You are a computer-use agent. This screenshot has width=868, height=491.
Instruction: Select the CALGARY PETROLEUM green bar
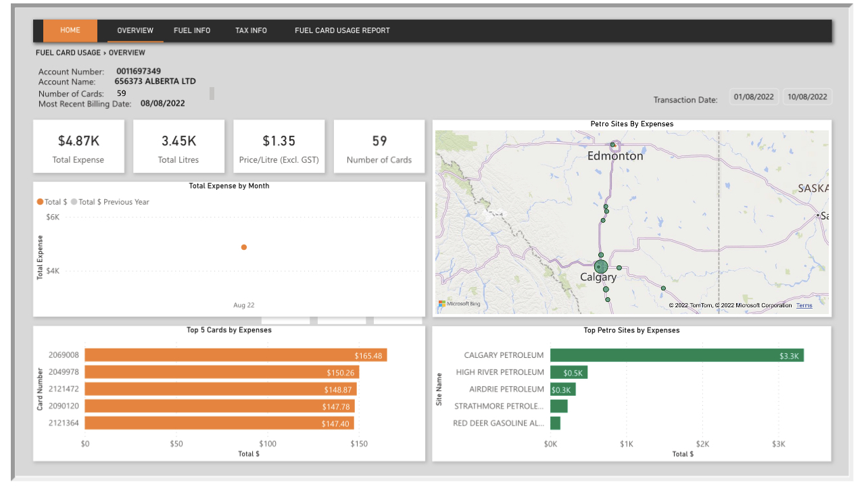click(677, 355)
